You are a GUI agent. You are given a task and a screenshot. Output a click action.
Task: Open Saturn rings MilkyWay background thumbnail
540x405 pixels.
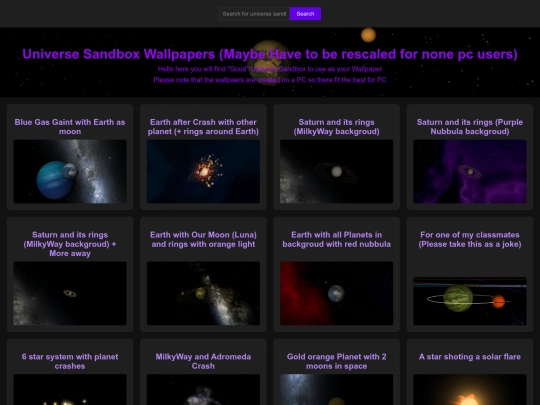(336, 172)
